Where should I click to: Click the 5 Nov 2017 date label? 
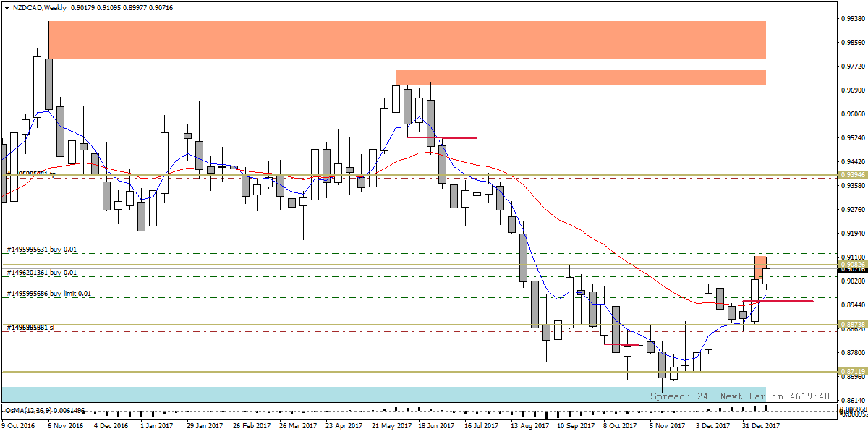(665, 427)
